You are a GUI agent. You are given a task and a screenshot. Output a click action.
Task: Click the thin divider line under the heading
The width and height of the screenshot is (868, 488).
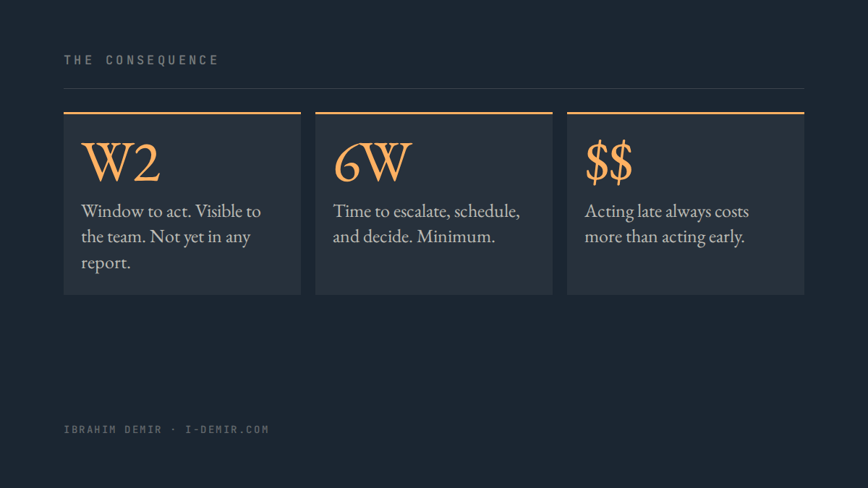(434, 88)
